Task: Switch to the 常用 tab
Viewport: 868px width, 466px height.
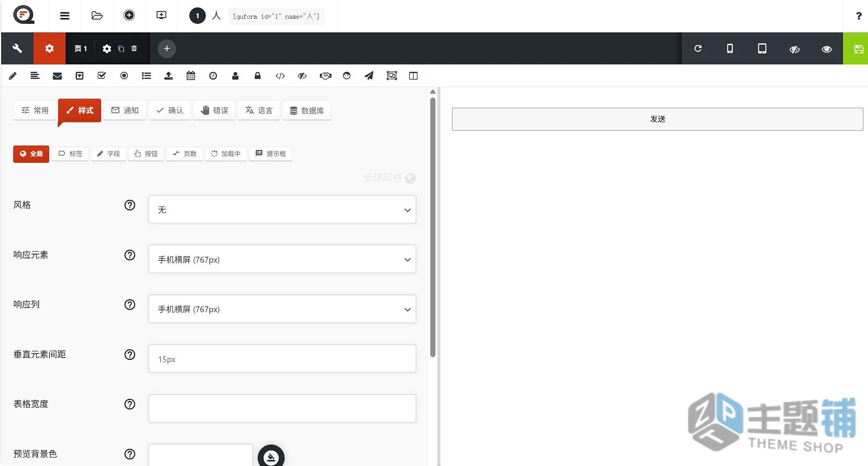Action: [35, 110]
